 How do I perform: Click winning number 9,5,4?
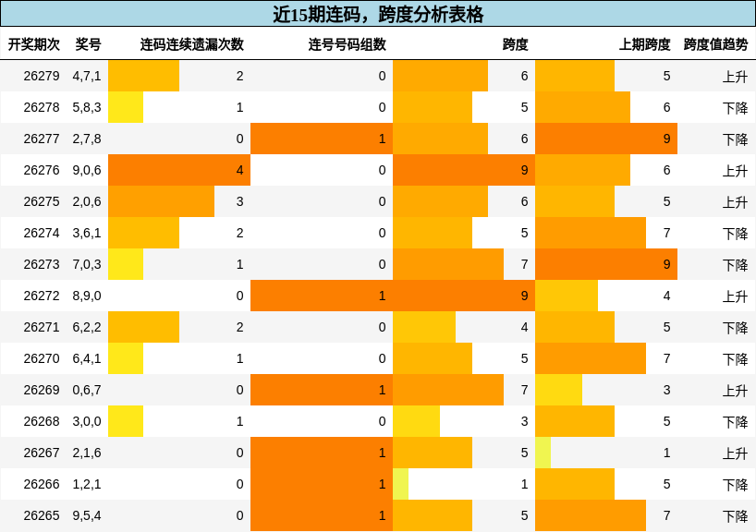(x=87, y=515)
